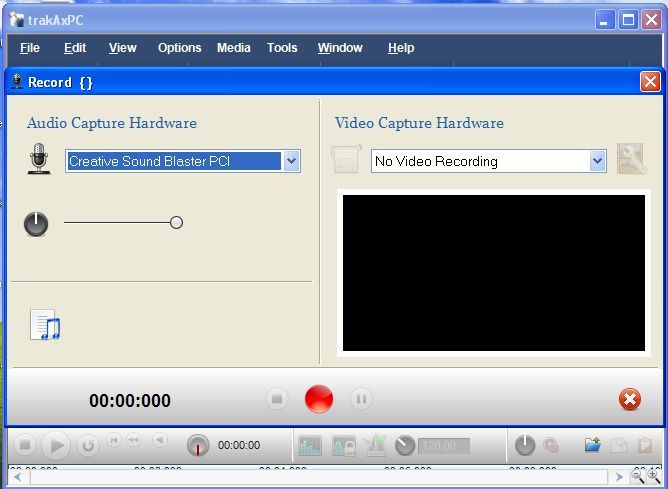The height and width of the screenshot is (489, 668).
Task: Open video settings wrench icon
Action: pyautogui.click(x=631, y=160)
